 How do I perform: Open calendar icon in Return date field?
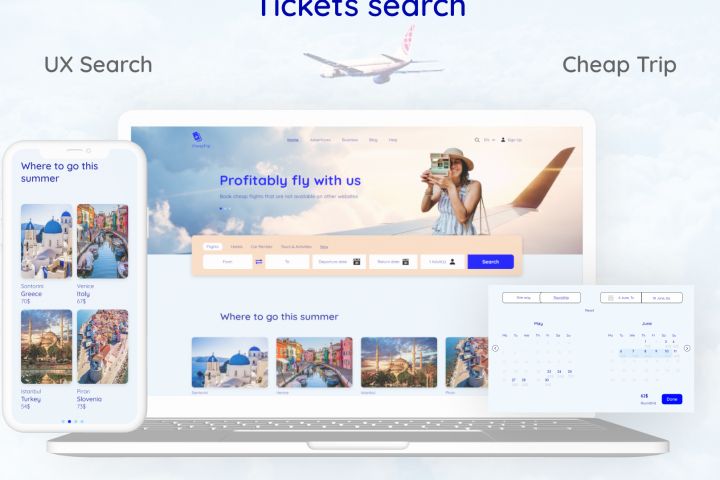tap(405, 262)
